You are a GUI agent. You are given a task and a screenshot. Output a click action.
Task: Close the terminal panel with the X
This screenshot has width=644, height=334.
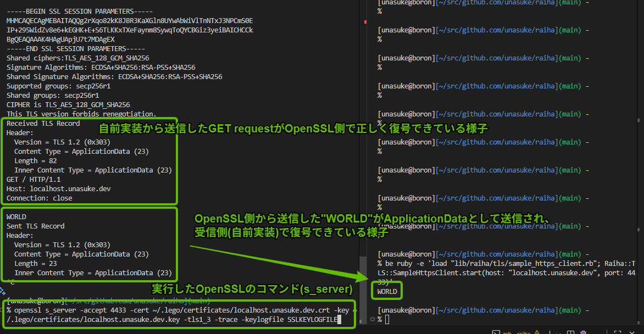click(x=632, y=333)
